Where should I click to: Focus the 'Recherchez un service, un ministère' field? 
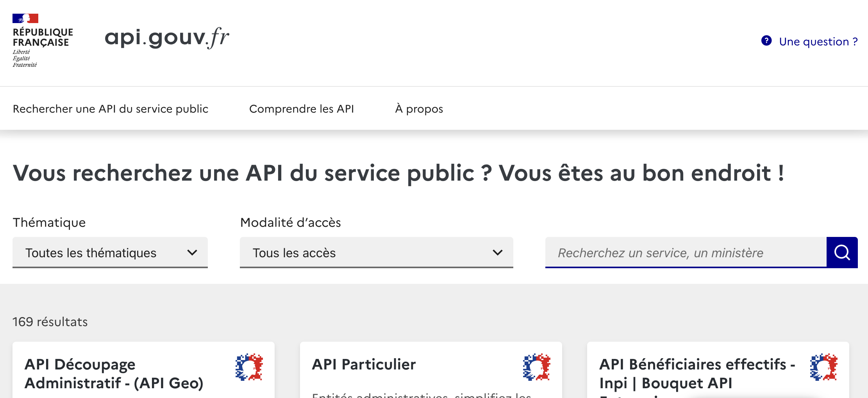(686, 253)
